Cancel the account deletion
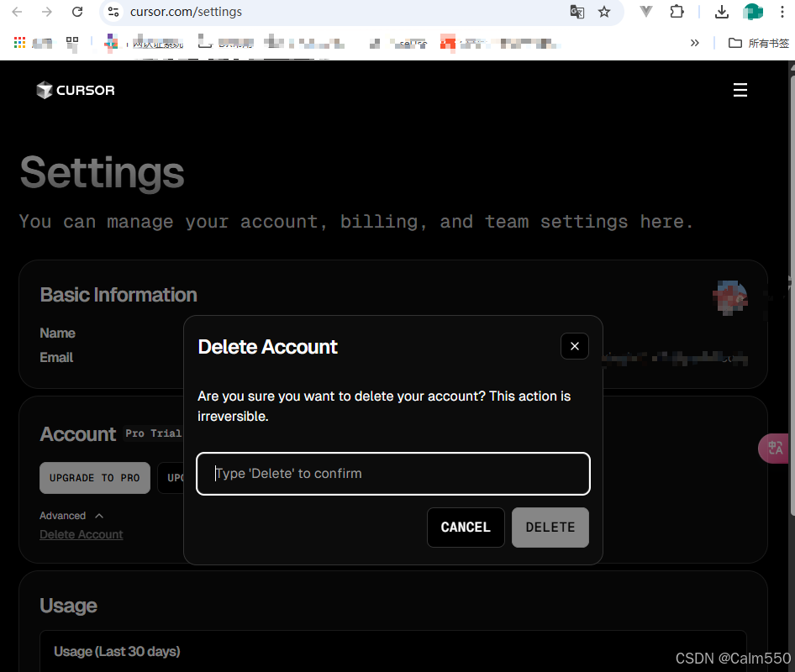Viewport: 795px width, 672px height. click(466, 528)
